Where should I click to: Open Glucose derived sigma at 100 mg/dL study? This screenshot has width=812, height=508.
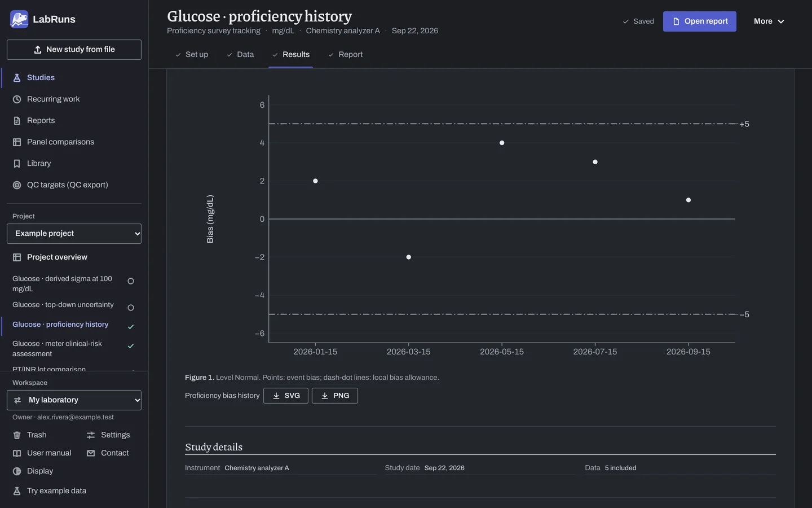[x=62, y=284]
